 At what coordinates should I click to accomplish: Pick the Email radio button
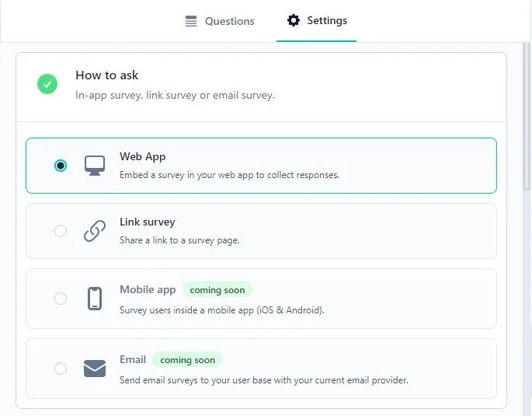(61, 369)
